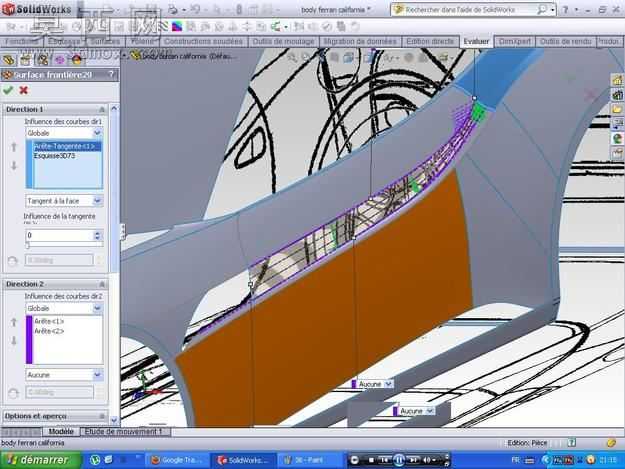Click the search magnifier icon in help box

click(x=541, y=10)
